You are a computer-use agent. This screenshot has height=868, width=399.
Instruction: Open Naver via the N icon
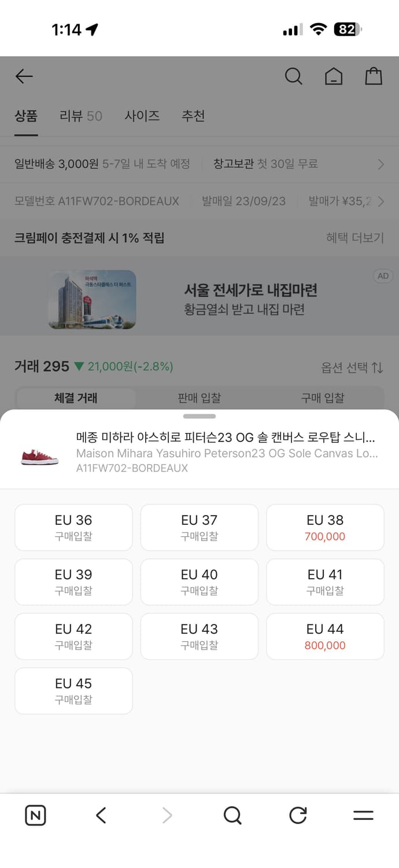point(35,815)
